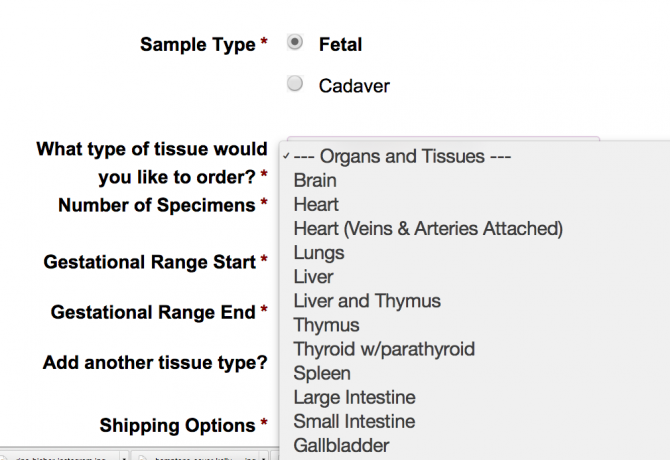Image resolution: width=670 pixels, height=460 pixels.
Task: Pick Small Intestine from the list
Action: (354, 421)
